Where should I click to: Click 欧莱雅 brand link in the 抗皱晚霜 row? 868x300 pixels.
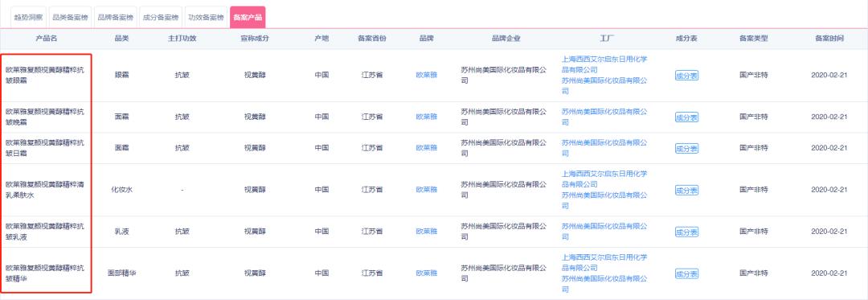426,117
